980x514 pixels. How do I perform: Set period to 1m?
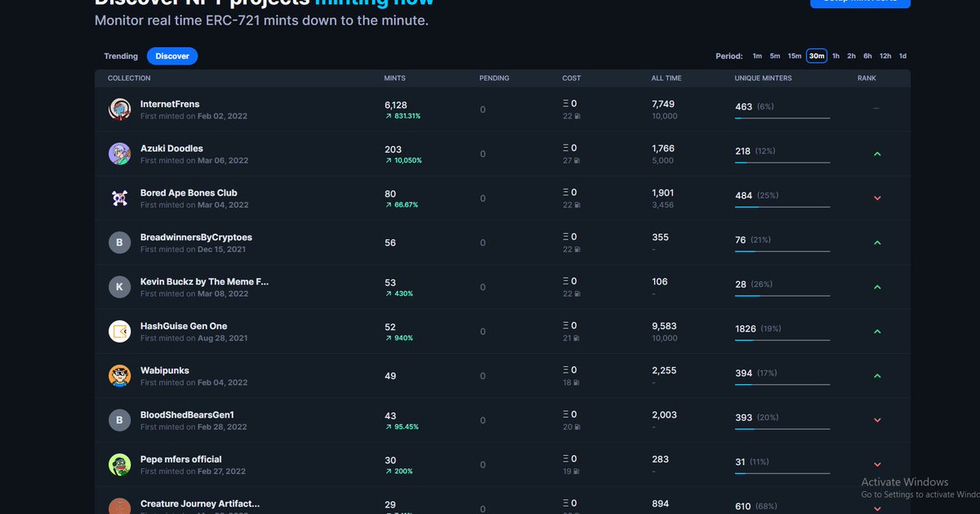757,56
